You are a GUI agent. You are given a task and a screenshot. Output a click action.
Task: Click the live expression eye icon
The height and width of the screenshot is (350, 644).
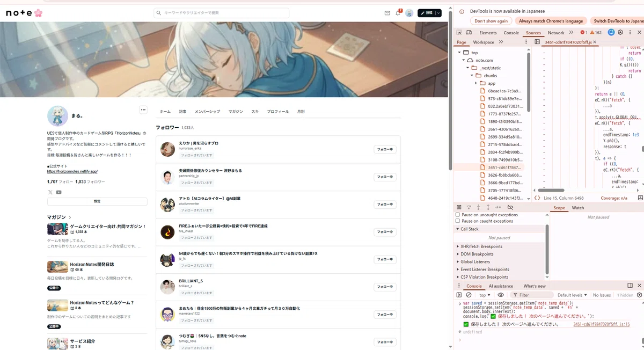tap(501, 295)
